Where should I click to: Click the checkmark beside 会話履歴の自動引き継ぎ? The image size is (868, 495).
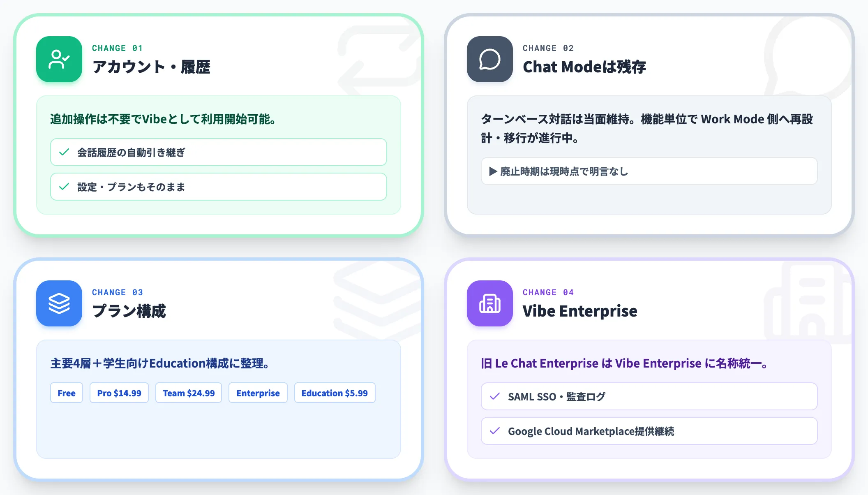(x=64, y=152)
